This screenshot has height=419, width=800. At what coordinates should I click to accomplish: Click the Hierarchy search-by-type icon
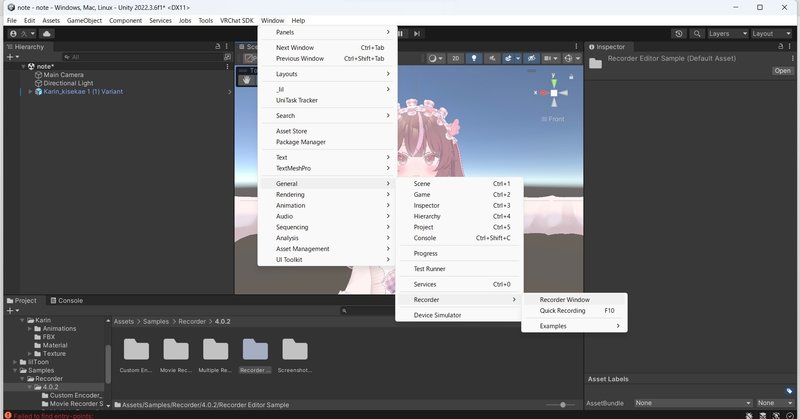228,57
